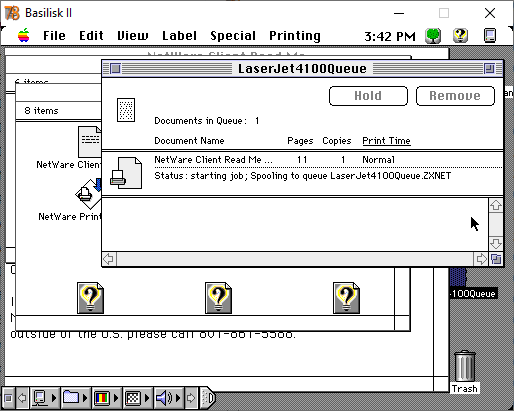
Task: Expand the computer module arrow in Control Strip
Action: tap(54, 398)
